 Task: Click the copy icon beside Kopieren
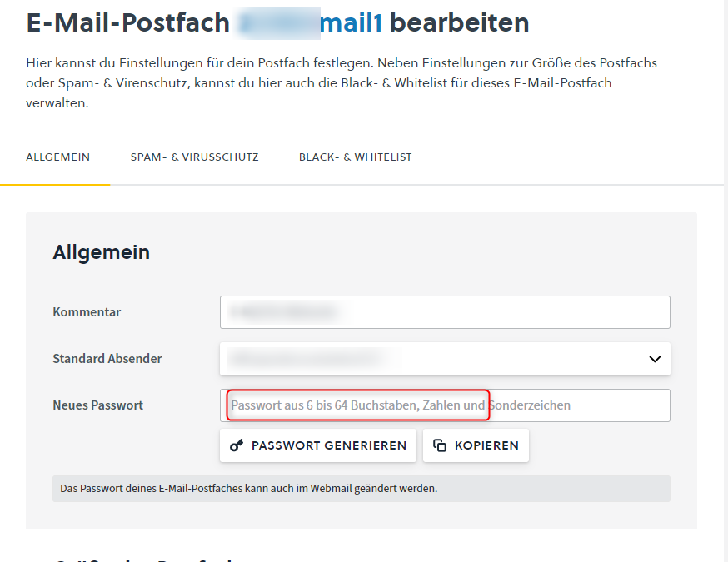pos(440,445)
